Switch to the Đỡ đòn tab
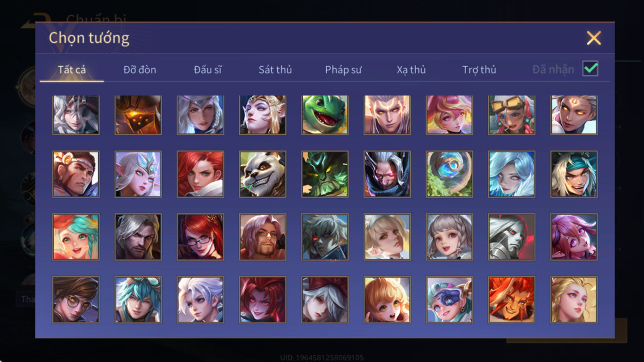The height and width of the screenshot is (362, 644). 140,70
